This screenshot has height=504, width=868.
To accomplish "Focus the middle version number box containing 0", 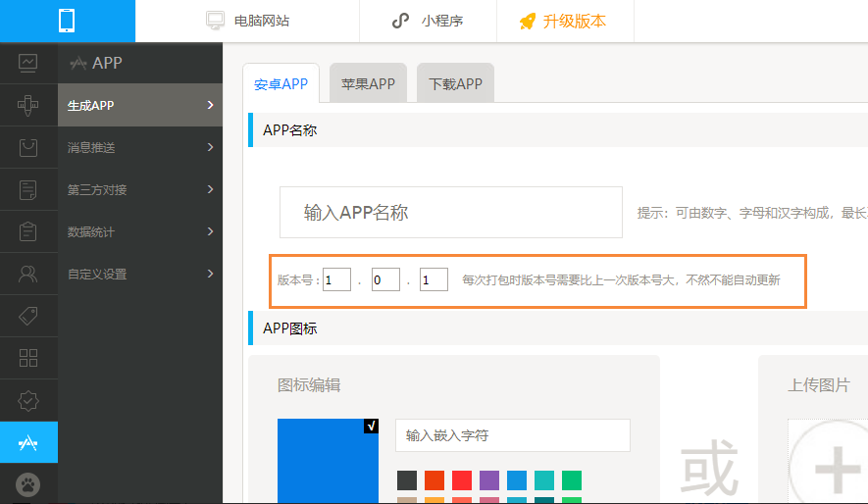I will (385, 279).
